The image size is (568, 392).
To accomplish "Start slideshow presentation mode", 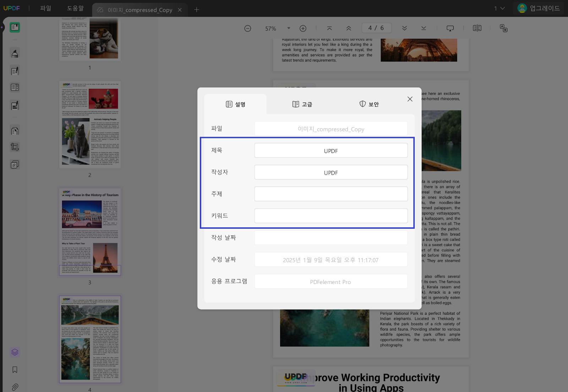I will coord(450,28).
